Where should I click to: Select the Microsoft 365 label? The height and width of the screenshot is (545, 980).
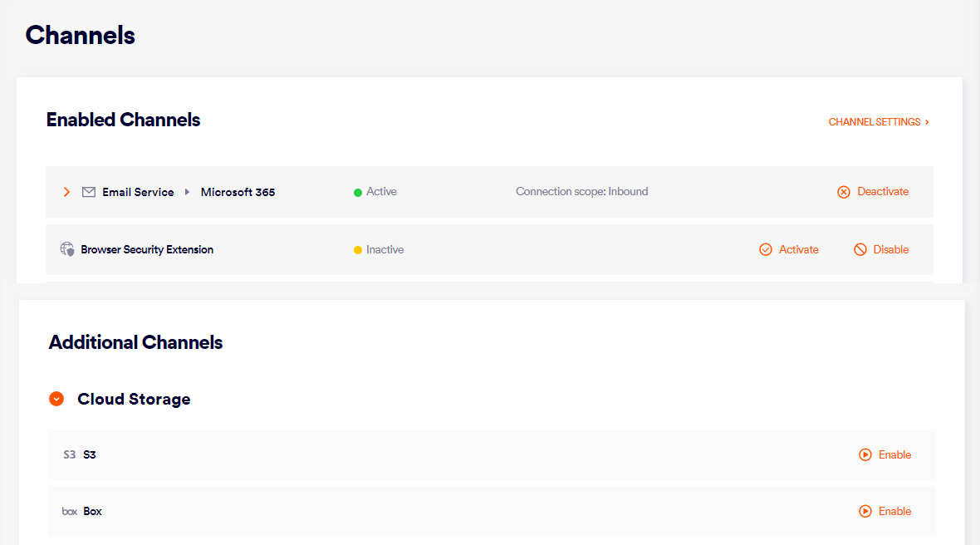(238, 192)
